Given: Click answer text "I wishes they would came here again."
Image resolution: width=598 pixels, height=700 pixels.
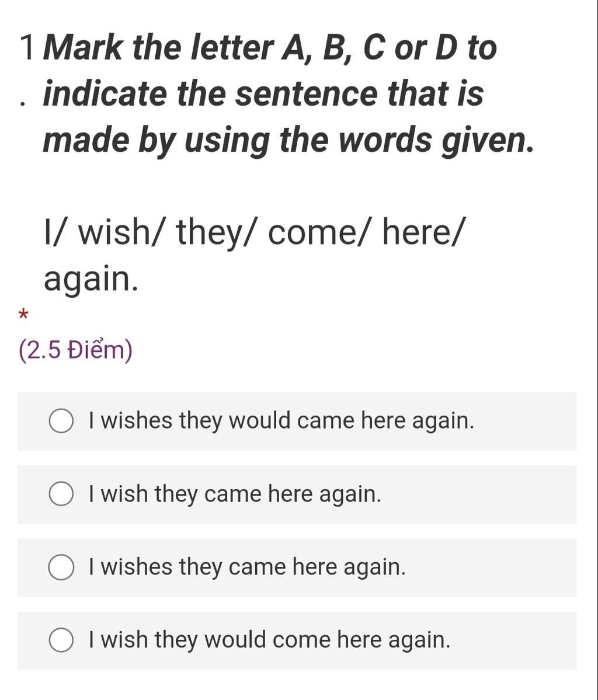Looking at the screenshot, I should [281, 421].
